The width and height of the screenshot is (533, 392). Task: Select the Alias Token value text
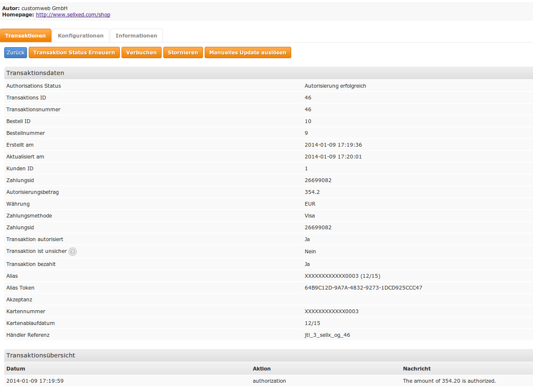pyautogui.click(x=363, y=288)
